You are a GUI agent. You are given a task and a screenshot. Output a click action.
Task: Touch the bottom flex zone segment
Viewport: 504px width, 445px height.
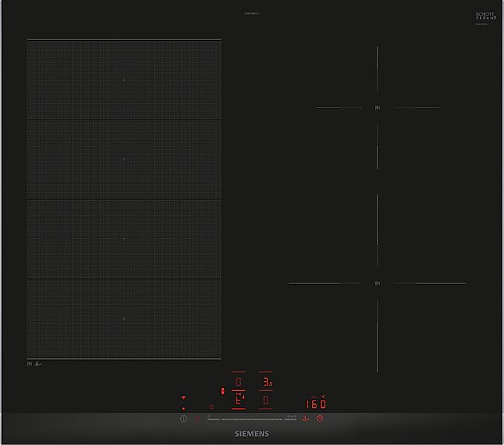124,319
